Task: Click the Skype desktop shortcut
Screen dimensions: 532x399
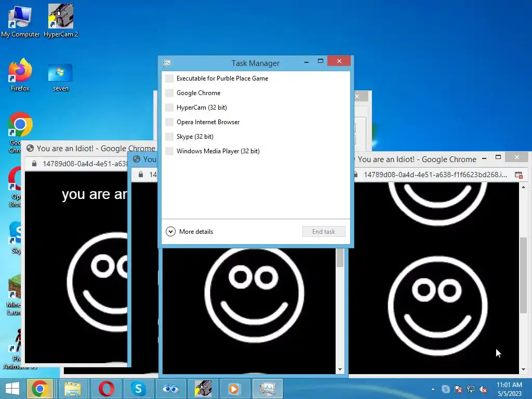Action: click(15, 237)
